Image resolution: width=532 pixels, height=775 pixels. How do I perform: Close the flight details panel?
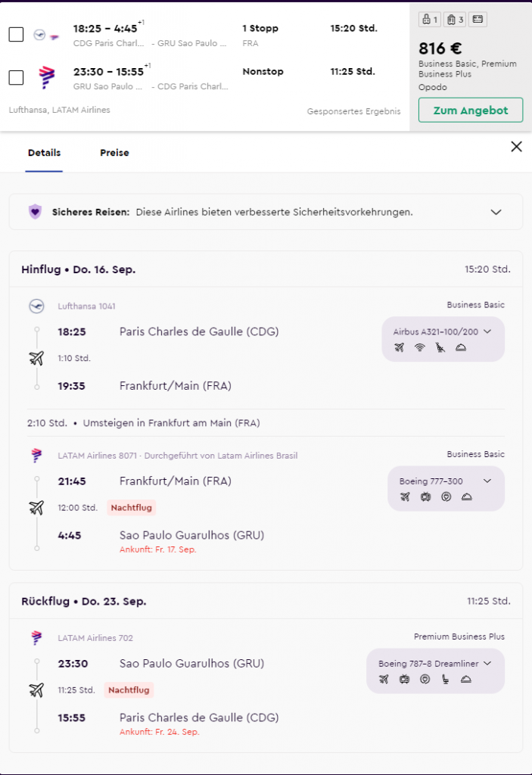click(x=516, y=147)
